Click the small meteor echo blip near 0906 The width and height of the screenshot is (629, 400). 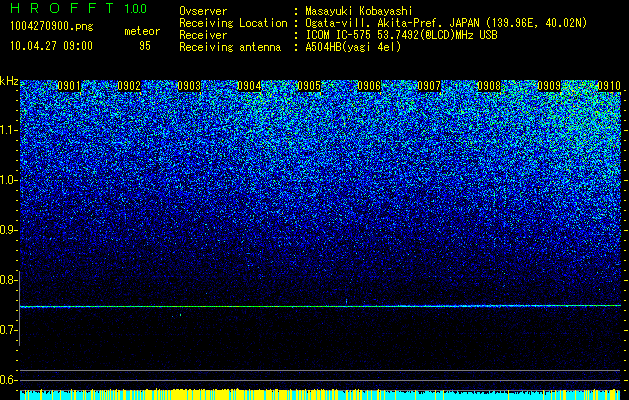(346, 301)
